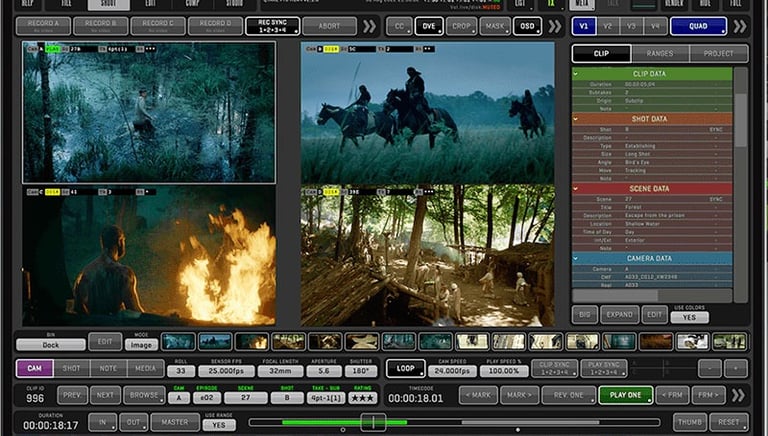Click the metadata panel vertical scrollbar
Image resolution: width=768 pixels, height=436 pixels.
coord(741,120)
